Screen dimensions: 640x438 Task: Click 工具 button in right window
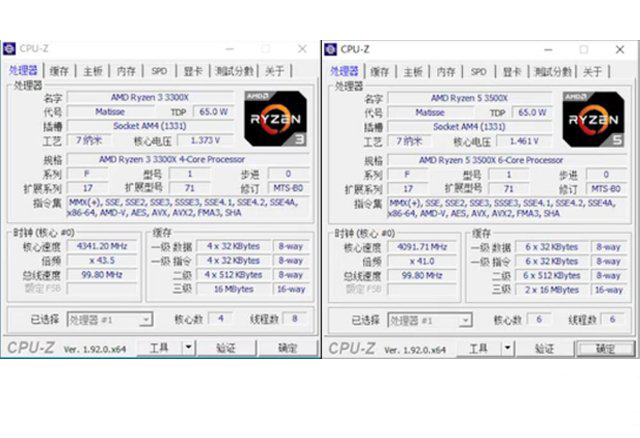click(479, 349)
